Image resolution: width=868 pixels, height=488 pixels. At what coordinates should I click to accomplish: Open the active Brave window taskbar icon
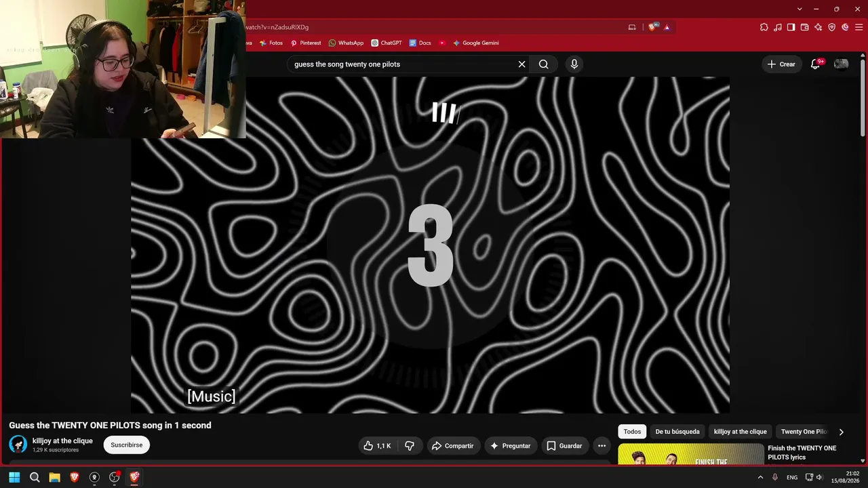click(134, 477)
